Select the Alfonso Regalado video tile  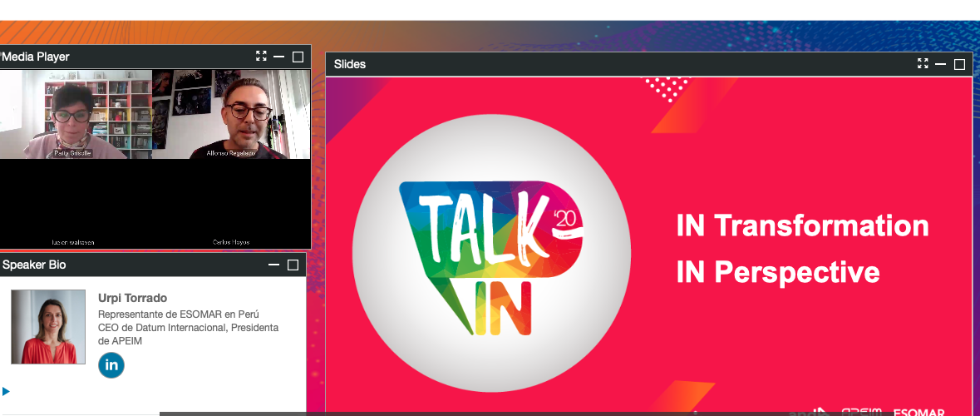point(231,115)
